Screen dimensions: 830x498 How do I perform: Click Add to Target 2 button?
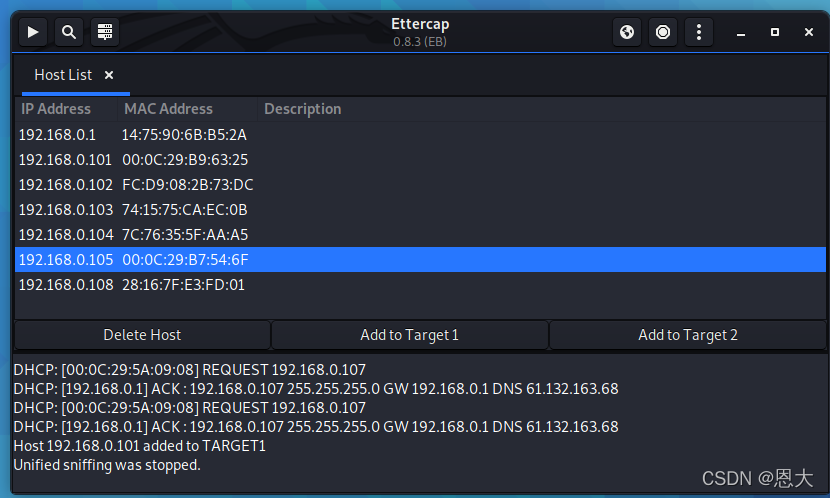tap(688, 335)
